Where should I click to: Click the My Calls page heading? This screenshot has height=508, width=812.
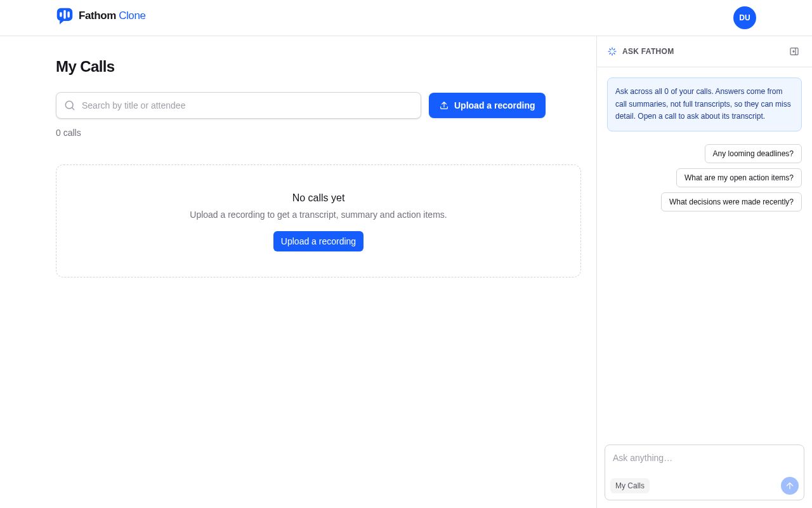(x=85, y=67)
